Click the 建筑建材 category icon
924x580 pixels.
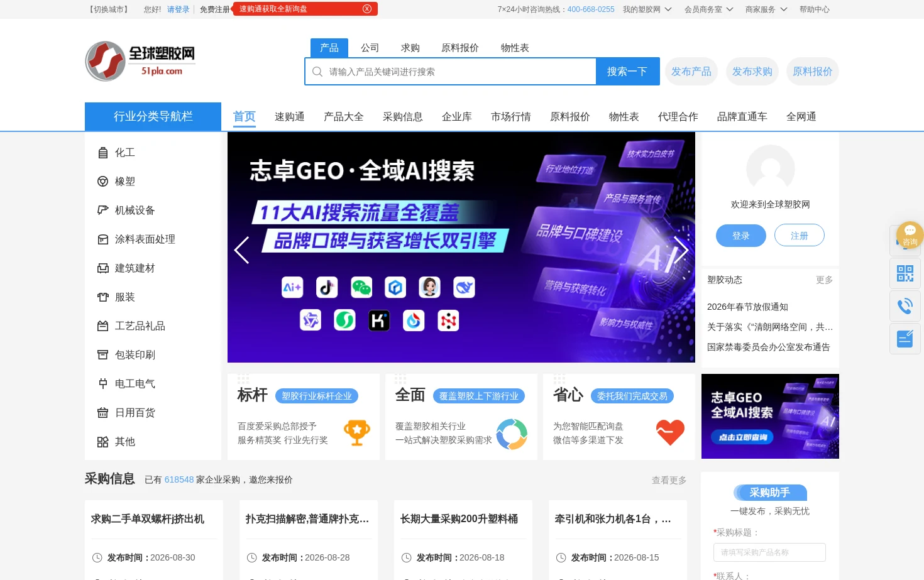[103, 268]
